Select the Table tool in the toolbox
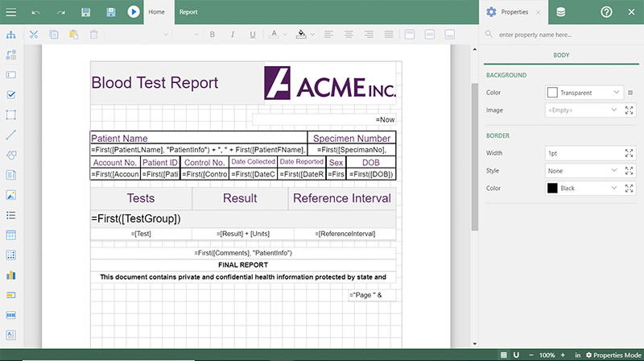The height and width of the screenshot is (361, 644). point(11,235)
